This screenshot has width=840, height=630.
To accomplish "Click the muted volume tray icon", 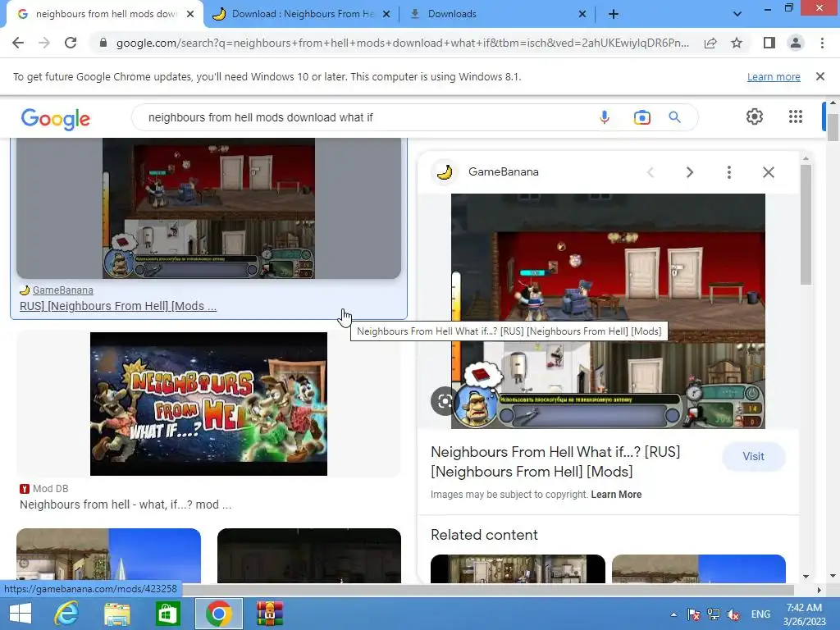I will [733, 614].
